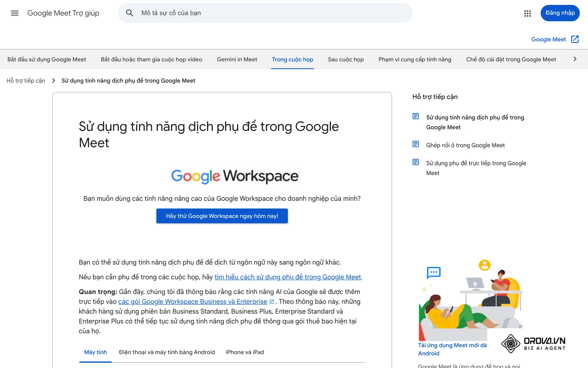Open the Google apps grid
Screen dimensions: 588x368
click(527, 13)
